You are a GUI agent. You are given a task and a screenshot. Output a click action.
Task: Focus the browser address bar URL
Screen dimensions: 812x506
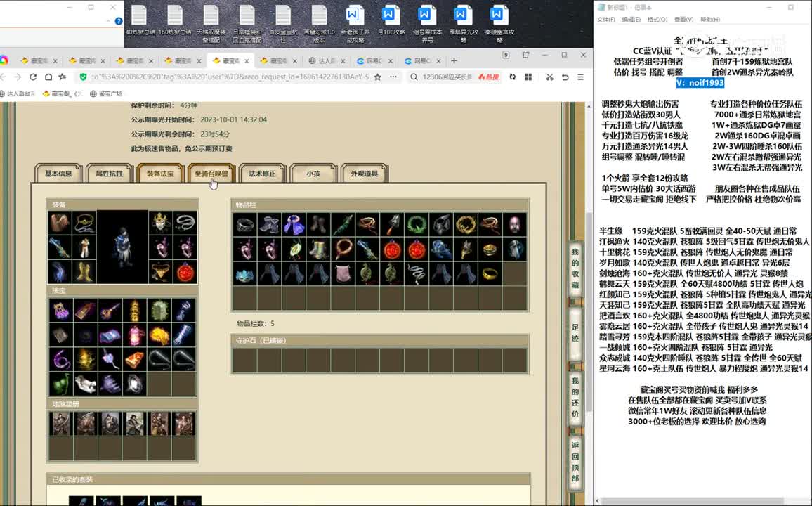[x=230, y=77]
